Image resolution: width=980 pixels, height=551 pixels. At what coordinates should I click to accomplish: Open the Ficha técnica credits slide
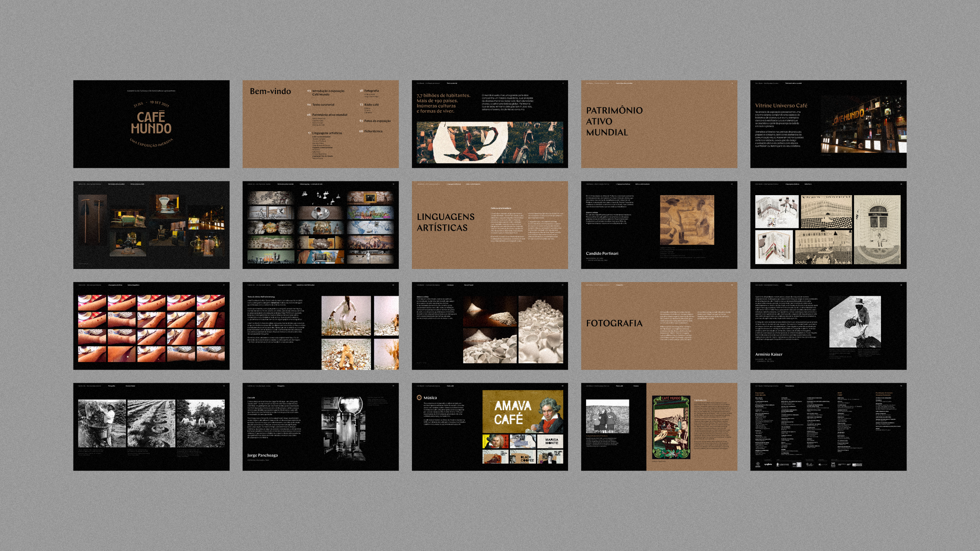tap(828, 426)
